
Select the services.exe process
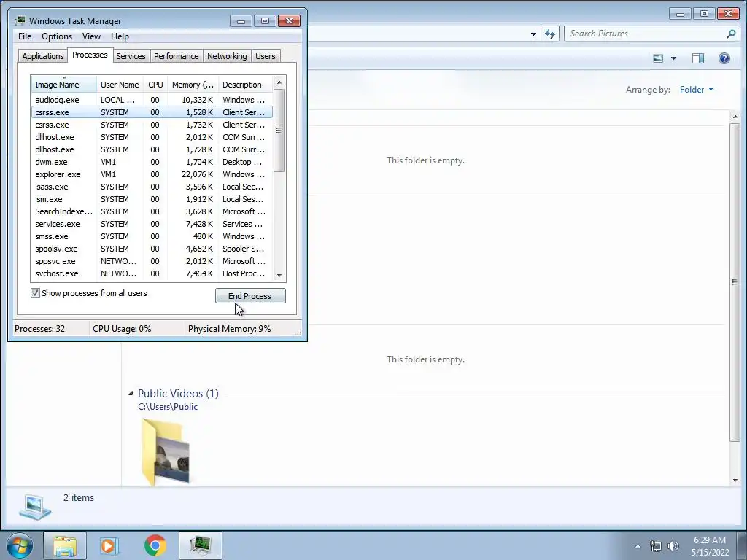point(152,224)
